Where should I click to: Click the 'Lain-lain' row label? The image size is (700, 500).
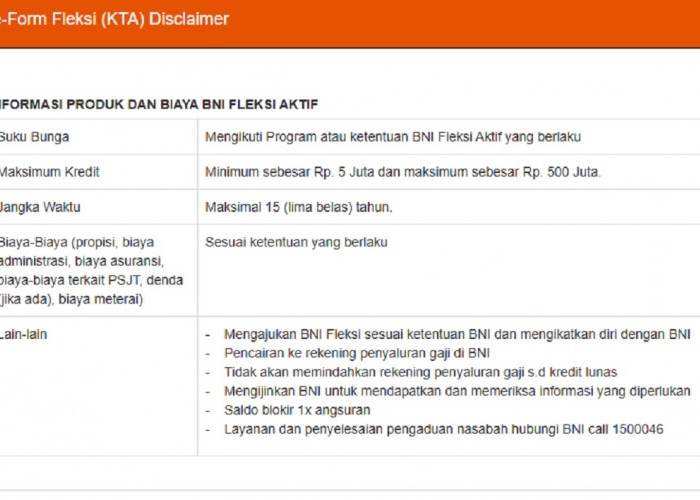23,334
